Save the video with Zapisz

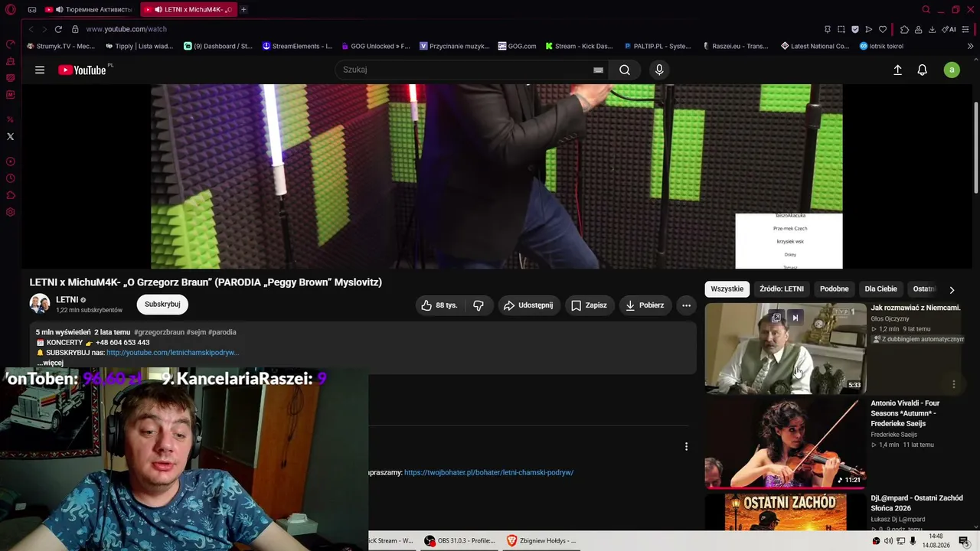(x=589, y=305)
